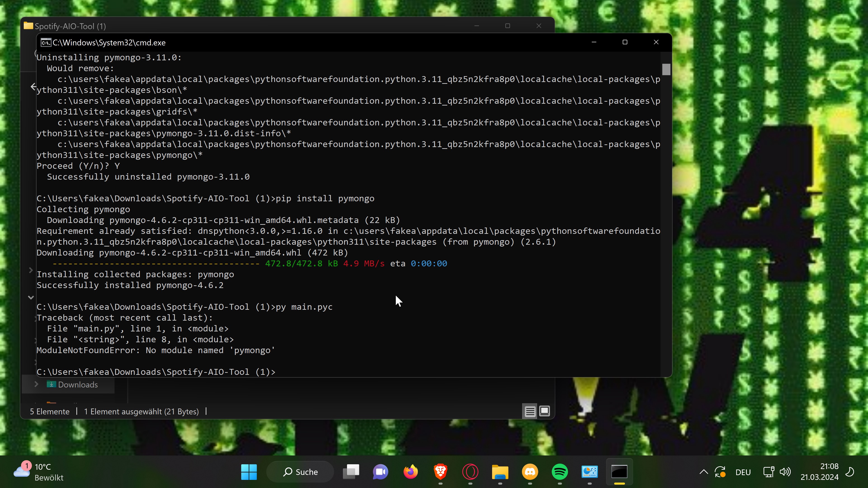Open volume control in system tray

point(785,472)
